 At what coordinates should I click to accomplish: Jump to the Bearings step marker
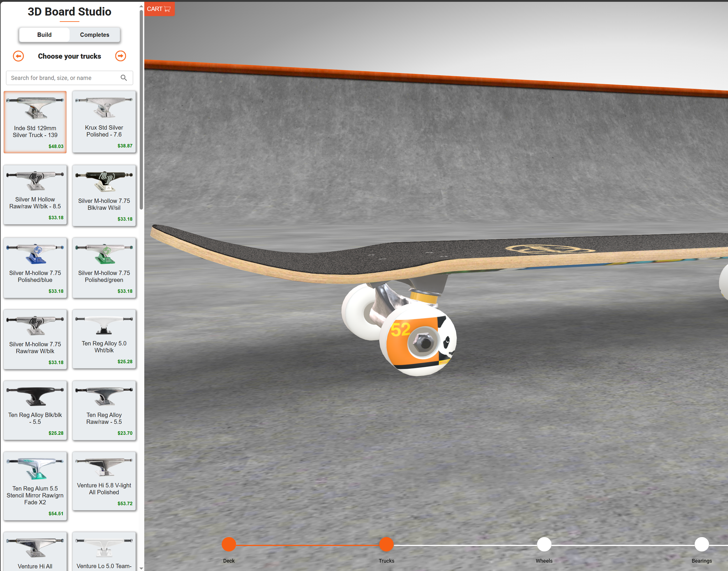tap(702, 544)
